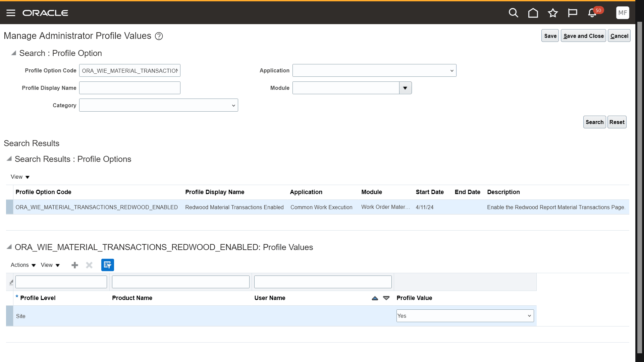Open help for Manage Administrator Profile Values
This screenshot has width=644, height=362.
[159, 36]
